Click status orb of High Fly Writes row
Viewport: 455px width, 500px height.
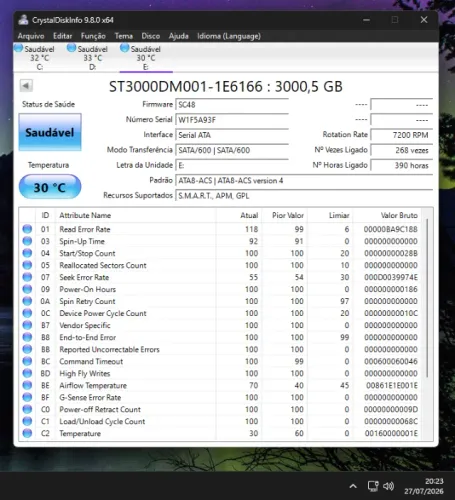pyautogui.click(x=27, y=373)
